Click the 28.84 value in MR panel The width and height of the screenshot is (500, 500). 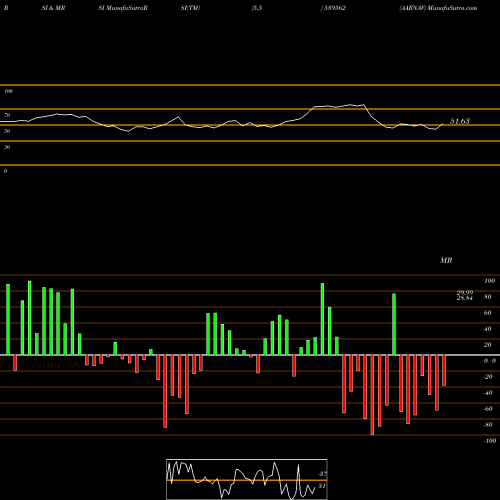(465, 298)
